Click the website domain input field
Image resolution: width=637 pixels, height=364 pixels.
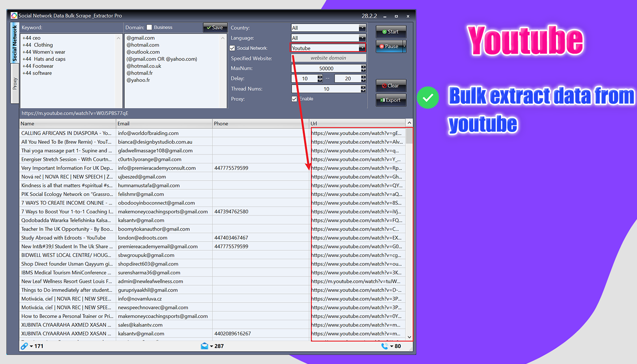(x=329, y=57)
